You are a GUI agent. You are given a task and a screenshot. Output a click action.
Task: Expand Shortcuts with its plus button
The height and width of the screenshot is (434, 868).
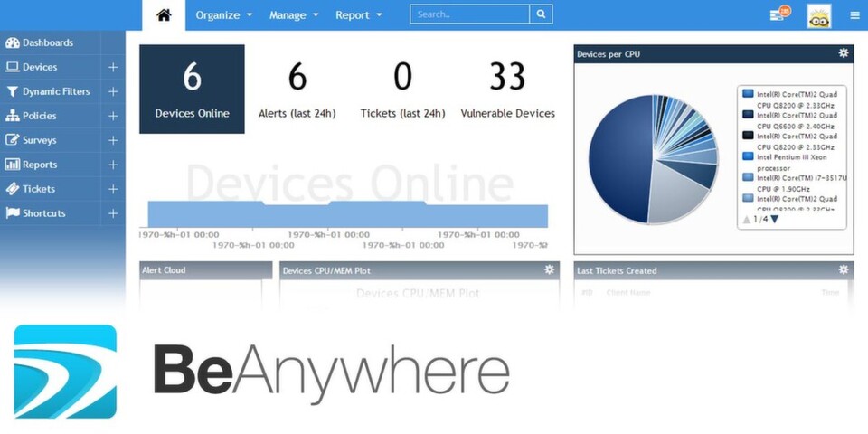pos(113,213)
